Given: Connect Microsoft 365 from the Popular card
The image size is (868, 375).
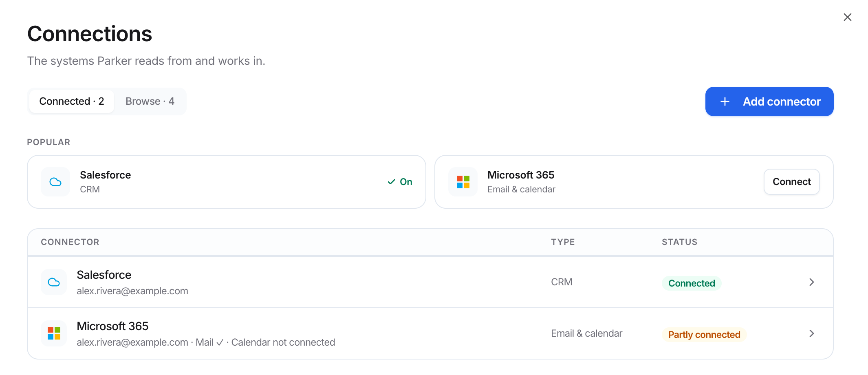Looking at the screenshot, I should coord(791,182).
